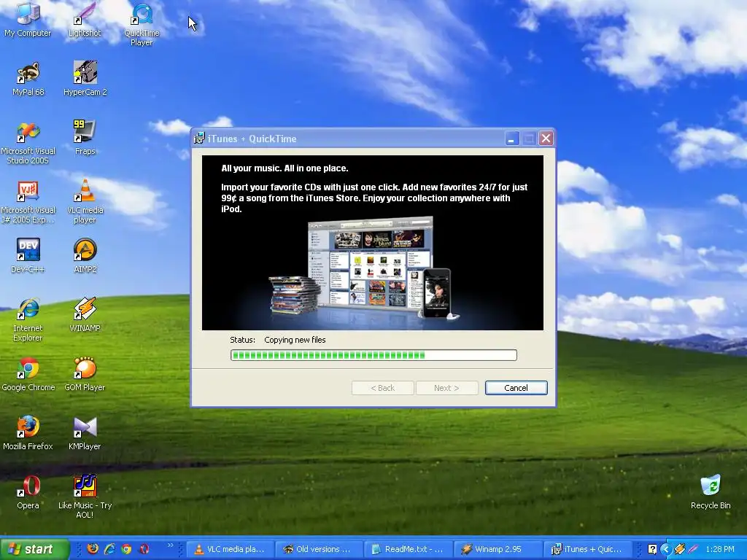The image size is (747, 560).
Task: Select the Opera desktop icon
Action: click(28, 492)
